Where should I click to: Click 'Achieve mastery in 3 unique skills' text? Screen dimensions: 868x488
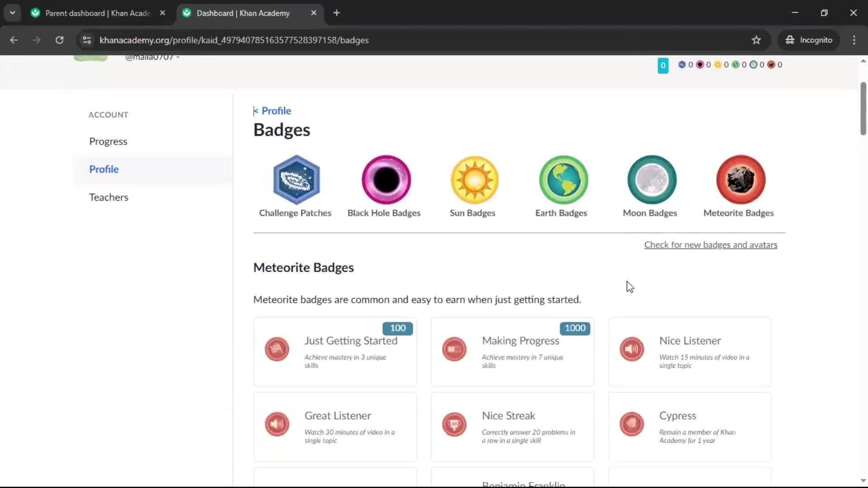[x=345, y=361]
